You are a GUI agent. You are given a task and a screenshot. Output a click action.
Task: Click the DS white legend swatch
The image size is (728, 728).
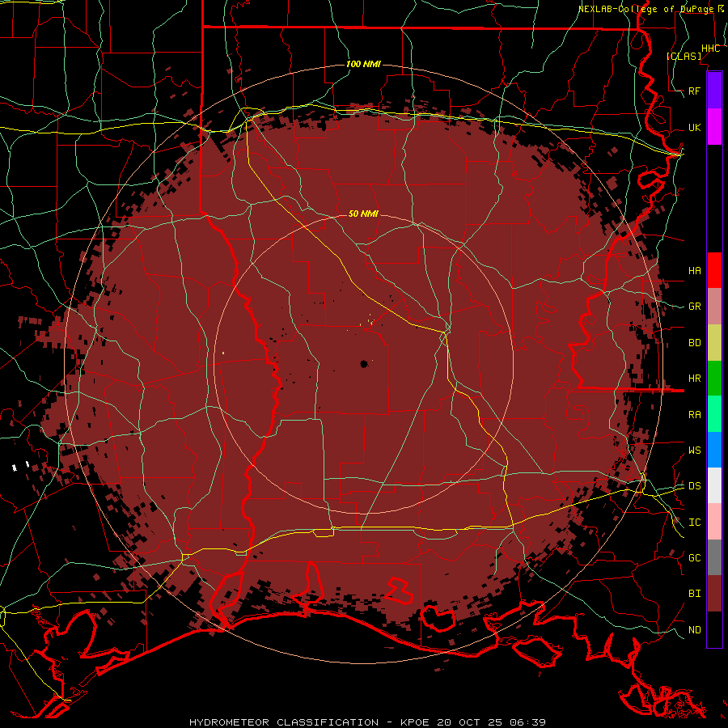(714, 485)
